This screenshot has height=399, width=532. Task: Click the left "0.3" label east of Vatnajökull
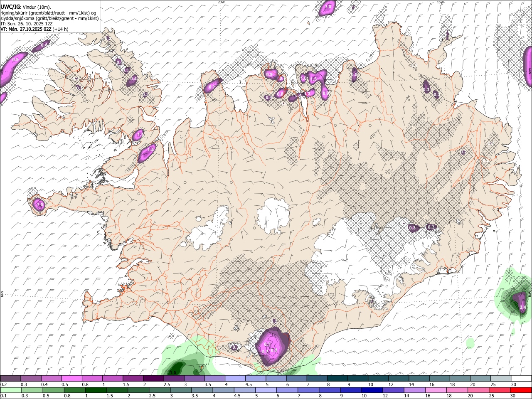[412, 228]
